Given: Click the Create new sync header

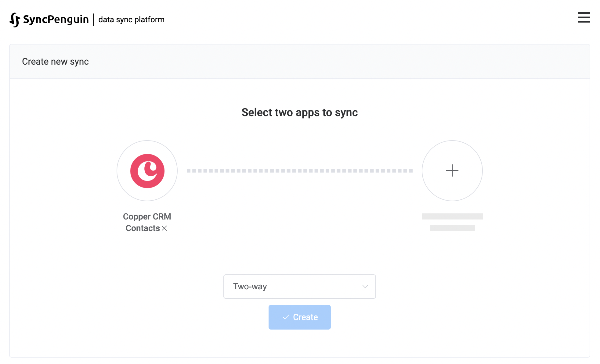Looking at the screenshot, I should [x=55, y=62].
